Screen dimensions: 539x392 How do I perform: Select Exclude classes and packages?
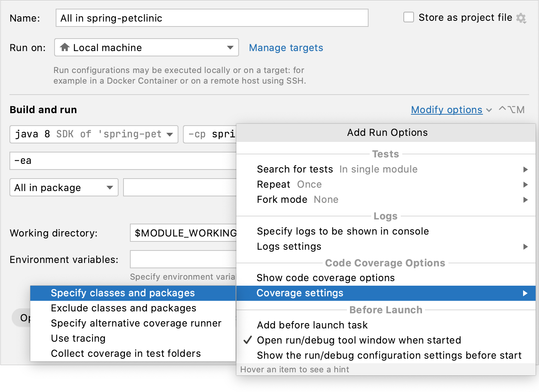123,308
